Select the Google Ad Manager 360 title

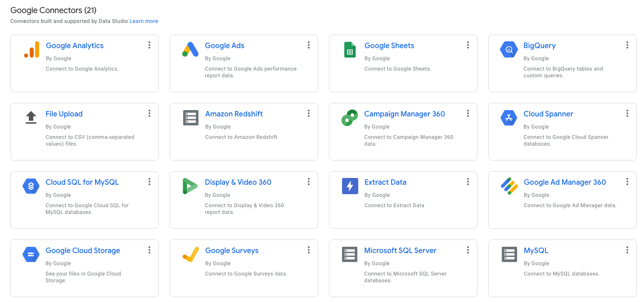pos(565,182)
